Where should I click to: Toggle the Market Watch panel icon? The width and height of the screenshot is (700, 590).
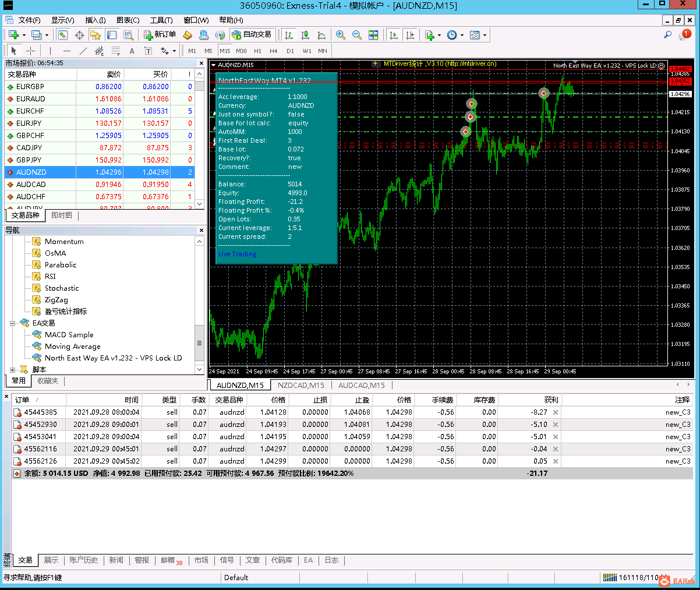(x=63, y=35)
